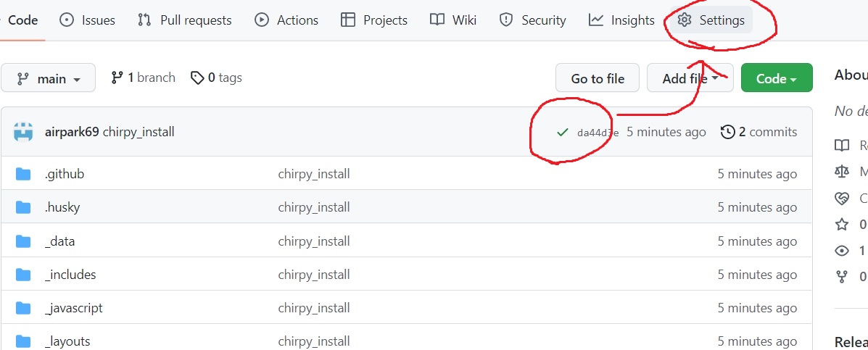
Task: Click the Projects table icon
Action: click(347, 20)
